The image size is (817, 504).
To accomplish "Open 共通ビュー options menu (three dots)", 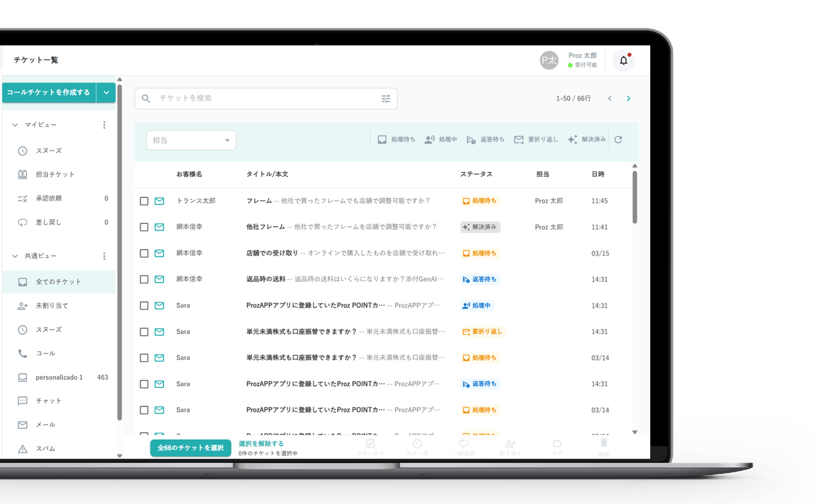I will 104,256.
